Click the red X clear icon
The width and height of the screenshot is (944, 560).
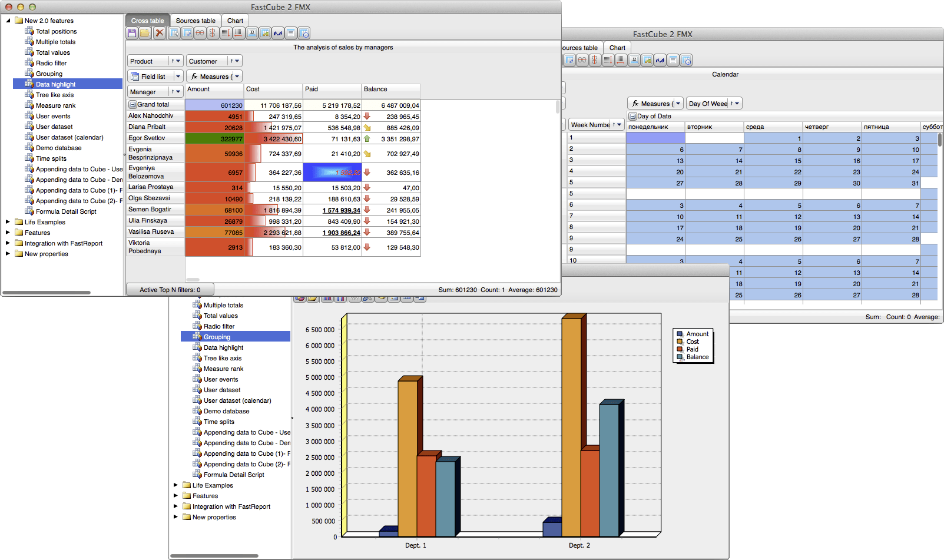[x=159, y=33]
